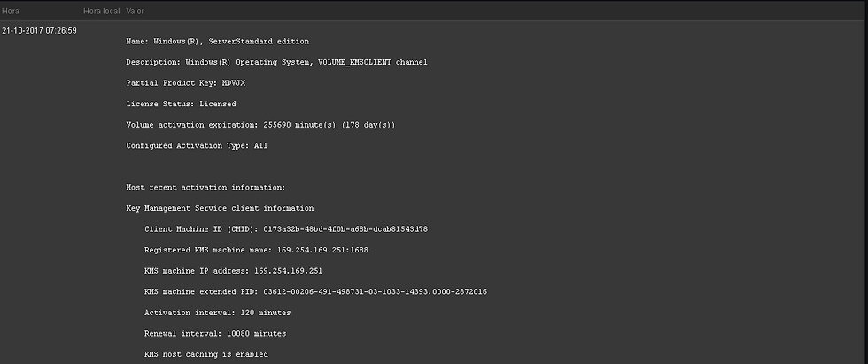Click the Hora local column header
Image resolution: width=868 pixels, height=364 pixels.
[x=101, y=11]
